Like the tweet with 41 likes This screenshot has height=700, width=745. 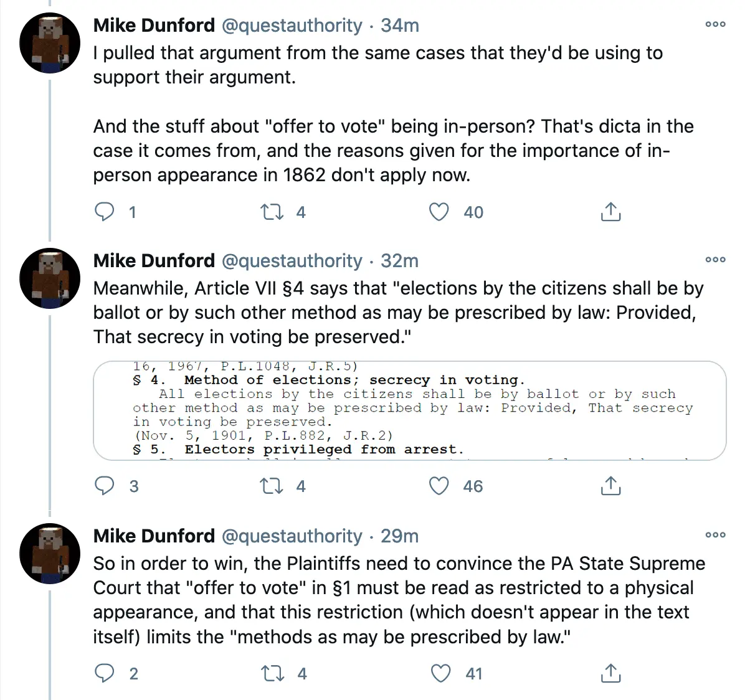[440, 673]
